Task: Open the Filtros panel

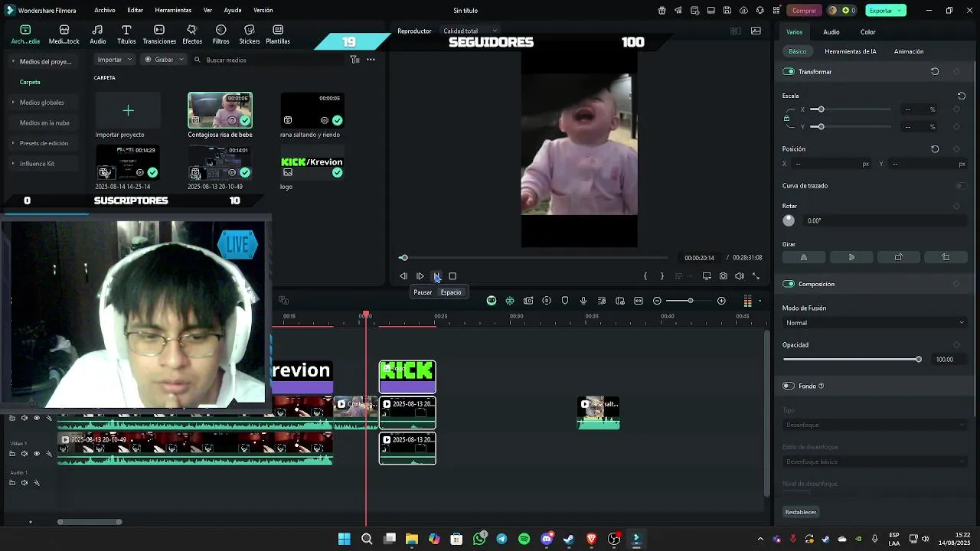Action: 220,34
